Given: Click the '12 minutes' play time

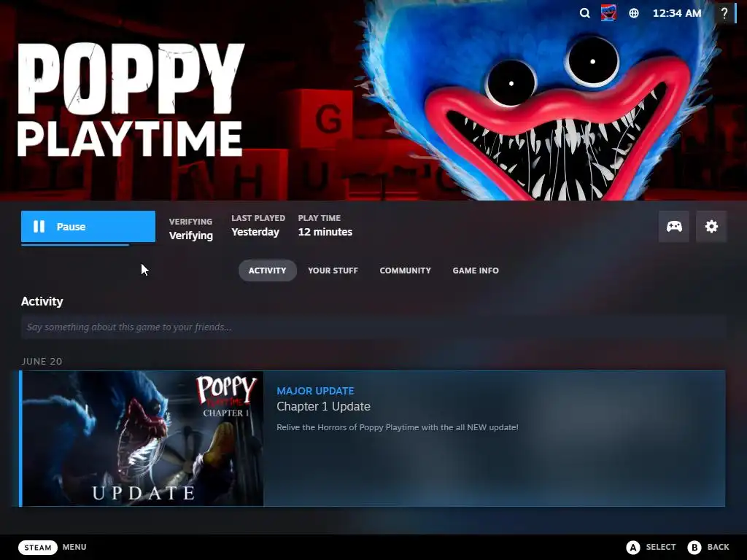Looking at the screenshot, I should click(325, 232).
